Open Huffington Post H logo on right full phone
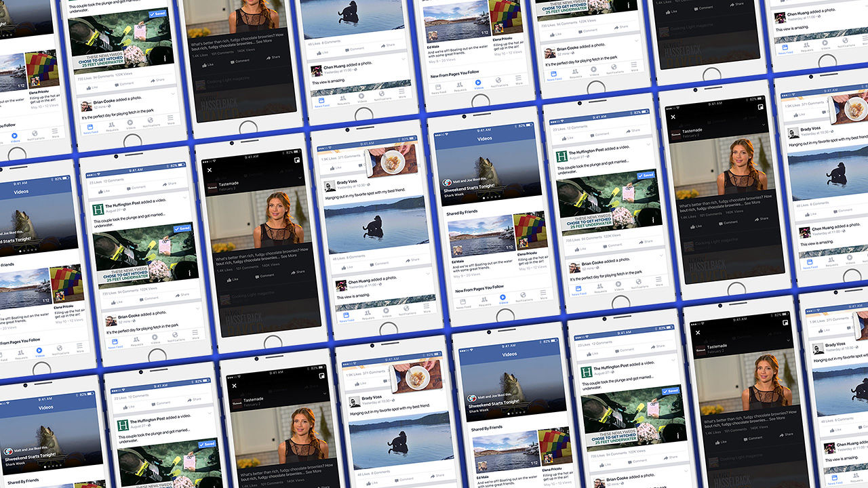The image size is (868, 488). [x=561, y=156]
